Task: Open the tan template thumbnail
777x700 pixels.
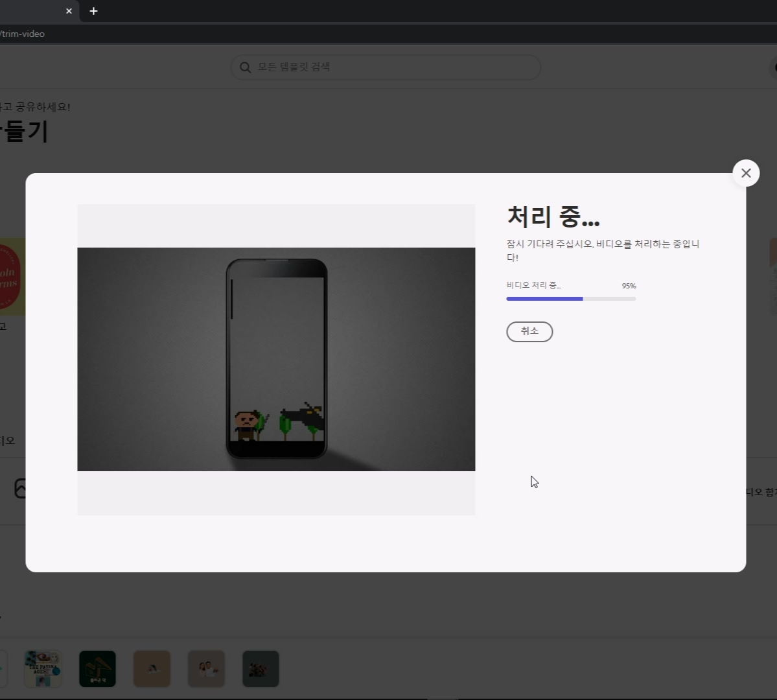Action: tap(152, 669)
